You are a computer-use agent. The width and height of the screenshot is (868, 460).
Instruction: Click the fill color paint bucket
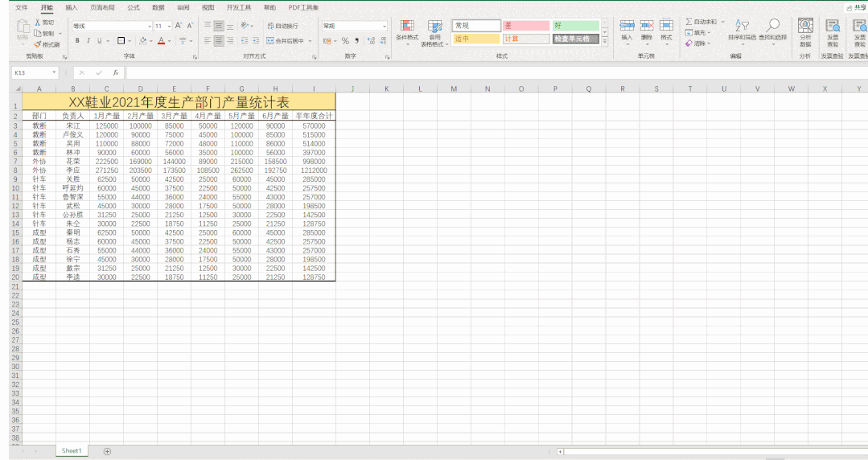[x=143, y=40]
